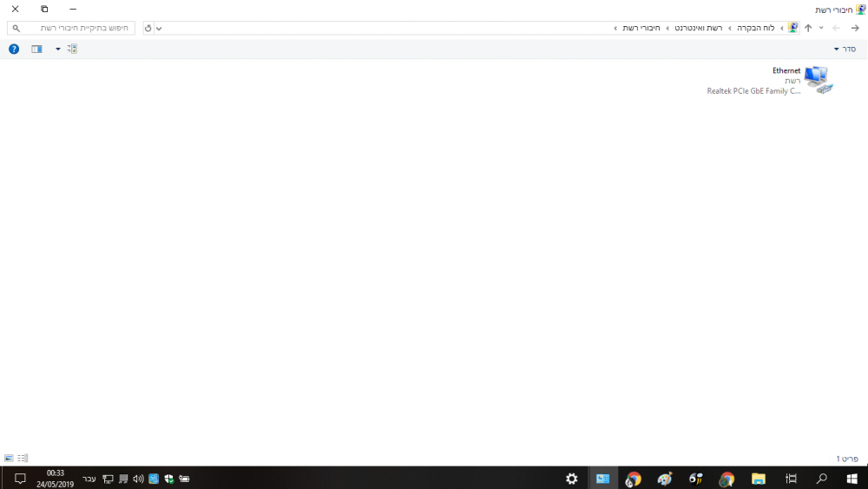Click the search box in network connections
This screenshot has height=489, width=868.
point(71,28)
